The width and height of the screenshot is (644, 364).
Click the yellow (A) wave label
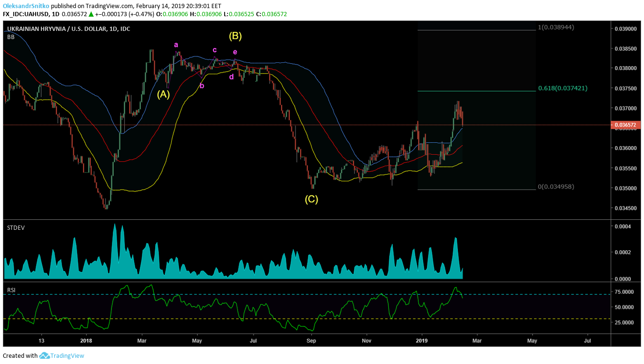pyautogui.click(x=163, y=94)
